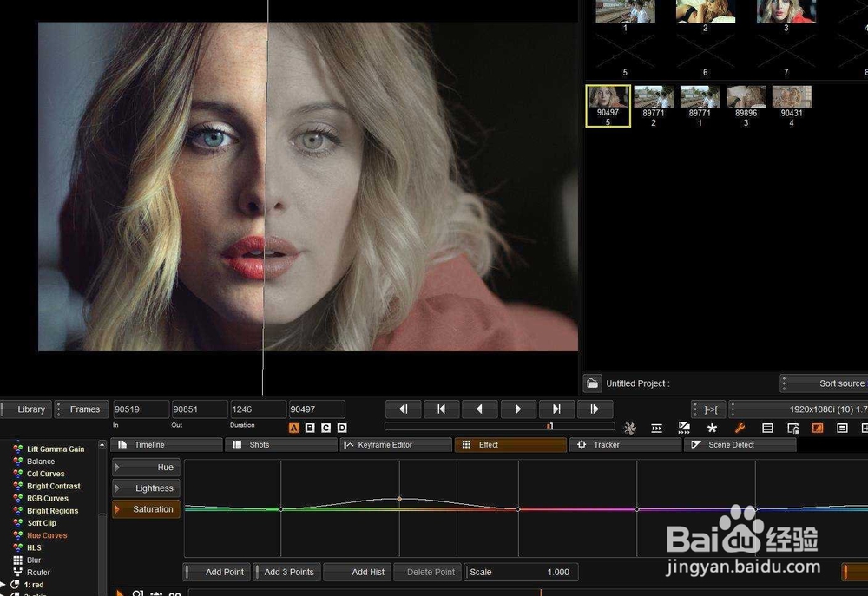Viewport: 868px width, 596px height.
Task: Open the Frames dropdown
Action: (83, 409)
